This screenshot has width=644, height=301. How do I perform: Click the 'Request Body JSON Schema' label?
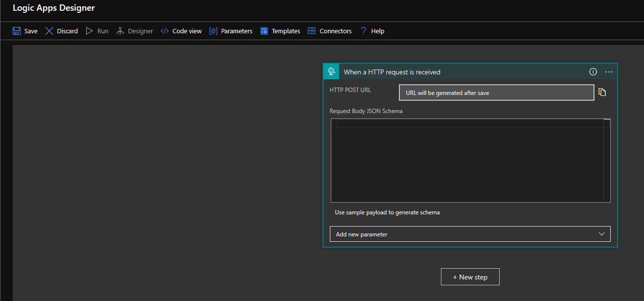366,111
